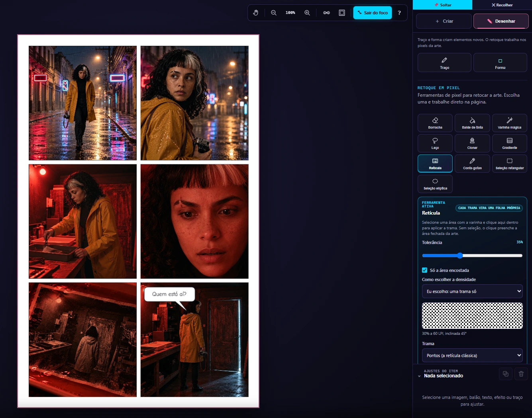The image size is (532, 418).
Task: Click the 'CADA TRAMA VIRA UMA FOLHA PRÓPRIA' badge
Action: [x=489, y=208]
